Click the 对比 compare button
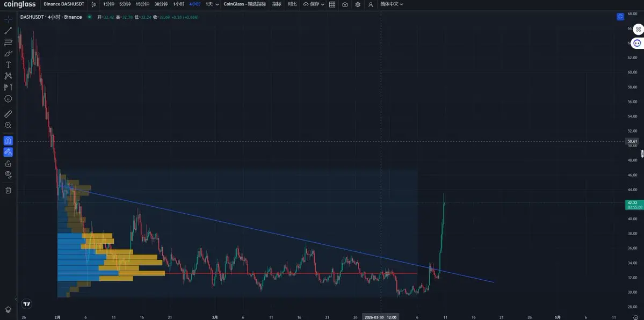Screen dimensions: 644x320 (x=292, y=4)
